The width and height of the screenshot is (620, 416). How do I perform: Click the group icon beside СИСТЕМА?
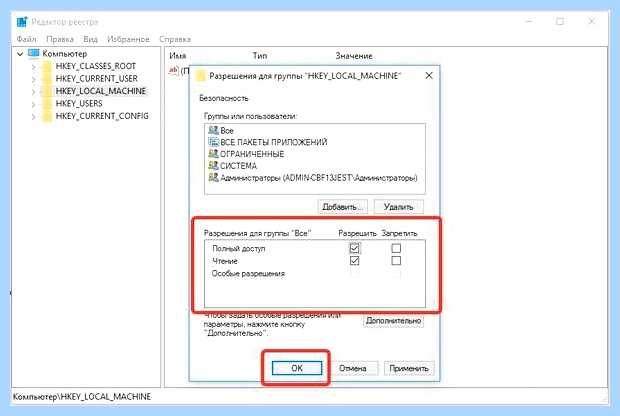tap(214, 166)
